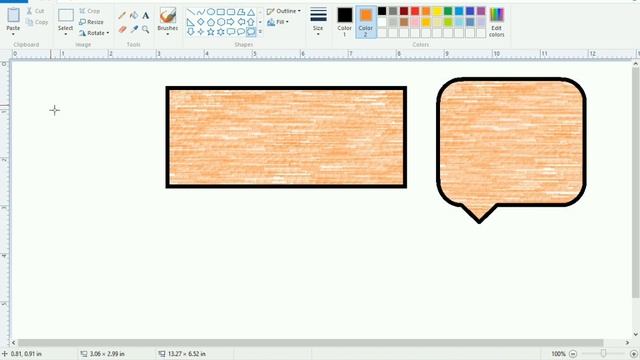
Task: Choose the Six-point star shape
Action: pos(221,31)
